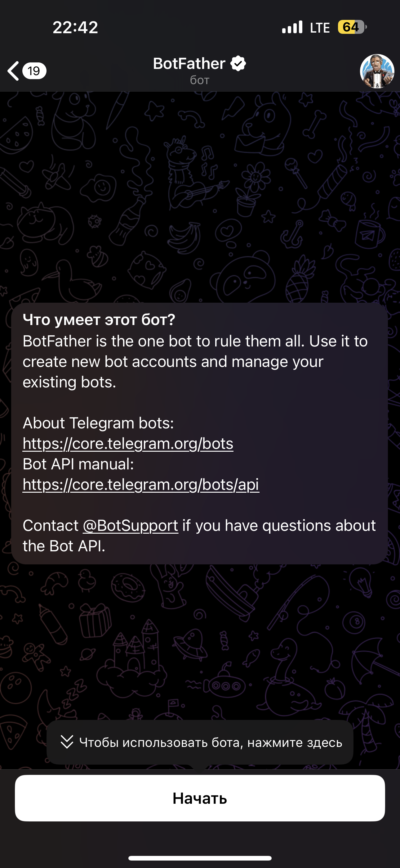Viewport: 400px width, 868px height.
Task: Tap the double-chevron icon in the hint tooltip
Action: pyautogui.click(x=67, y=742)
